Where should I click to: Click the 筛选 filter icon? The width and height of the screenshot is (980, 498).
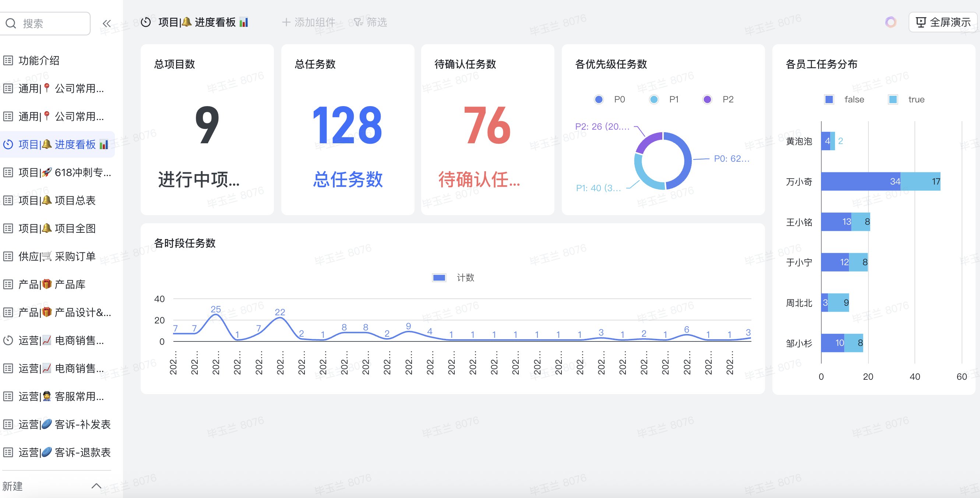click(358, 22)
